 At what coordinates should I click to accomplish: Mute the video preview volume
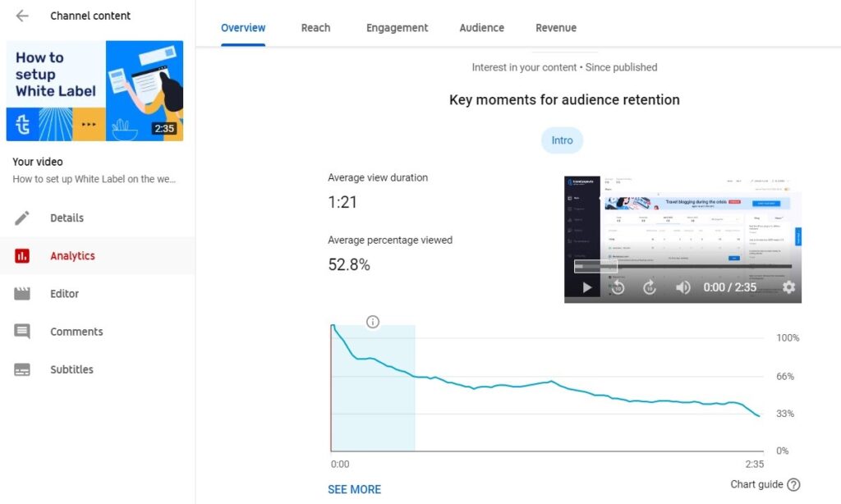[682, 287]
